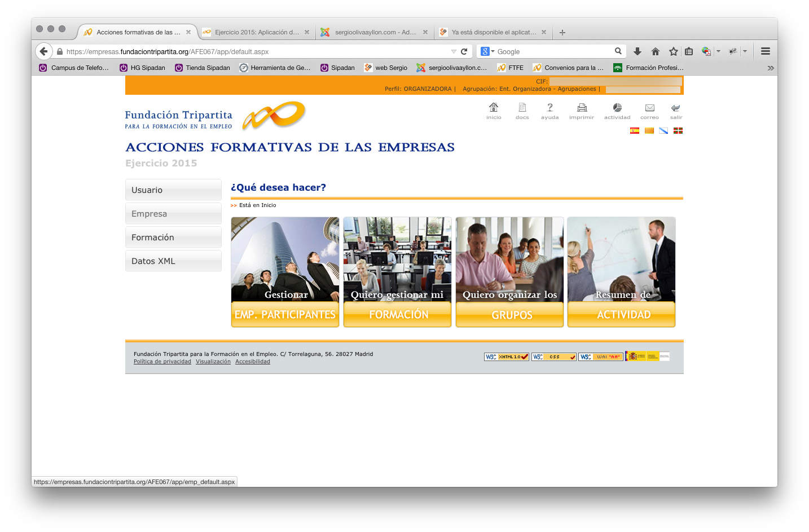The width and height of the screenshot is (809, 532).
Task: Follow the Visualización footer link
Action: [x=213, y=362]
